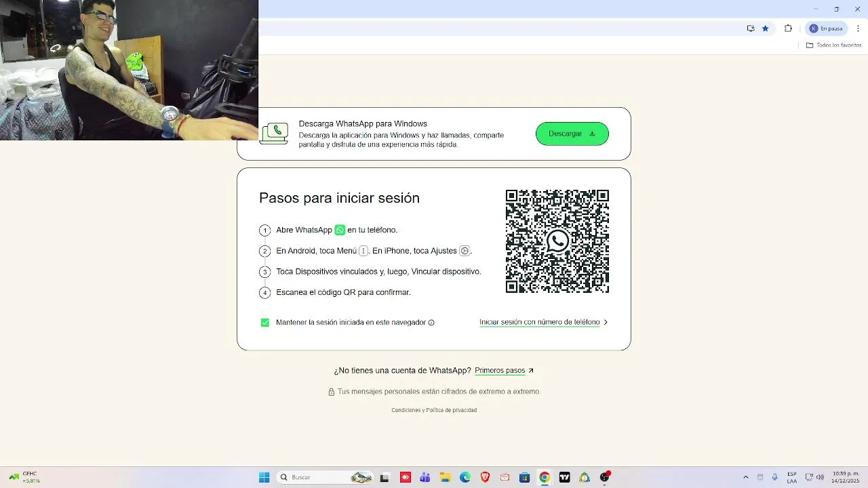
Task: Click iPhone Ajustes gear icon in step 2
Action: pos(465,251)
